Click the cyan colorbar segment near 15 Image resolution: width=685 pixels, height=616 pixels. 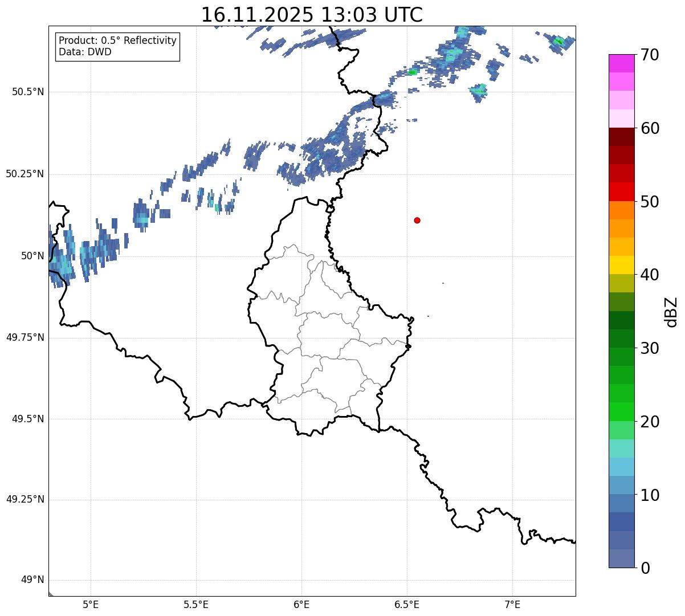pyautogui.click(x=622, y=467)
